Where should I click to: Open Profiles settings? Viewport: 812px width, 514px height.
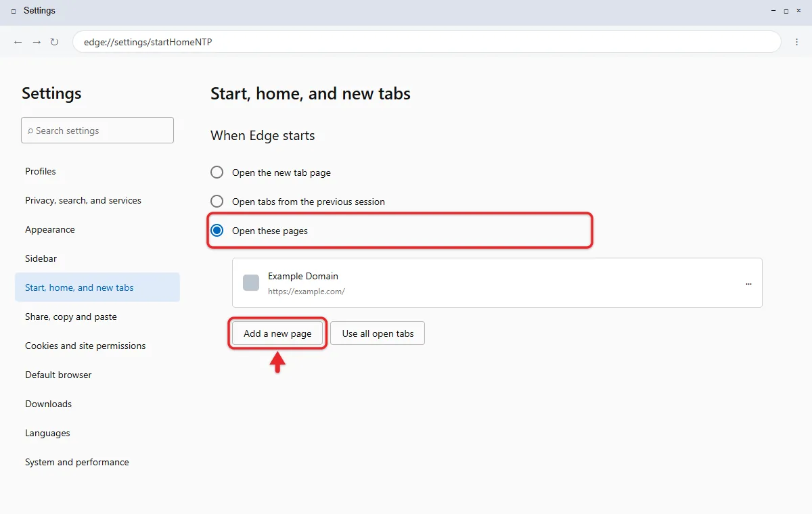(97, 171)
